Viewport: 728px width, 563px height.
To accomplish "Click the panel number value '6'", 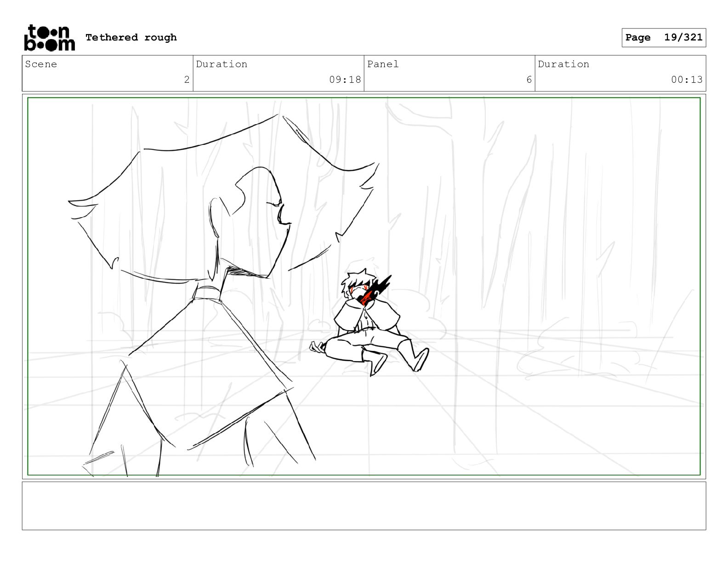I will click(x=529, y=80).
